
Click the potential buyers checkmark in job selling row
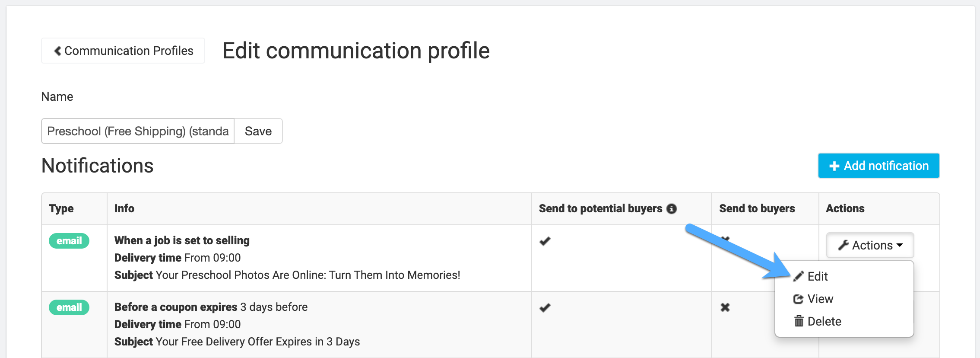click(x=545, y=241)
